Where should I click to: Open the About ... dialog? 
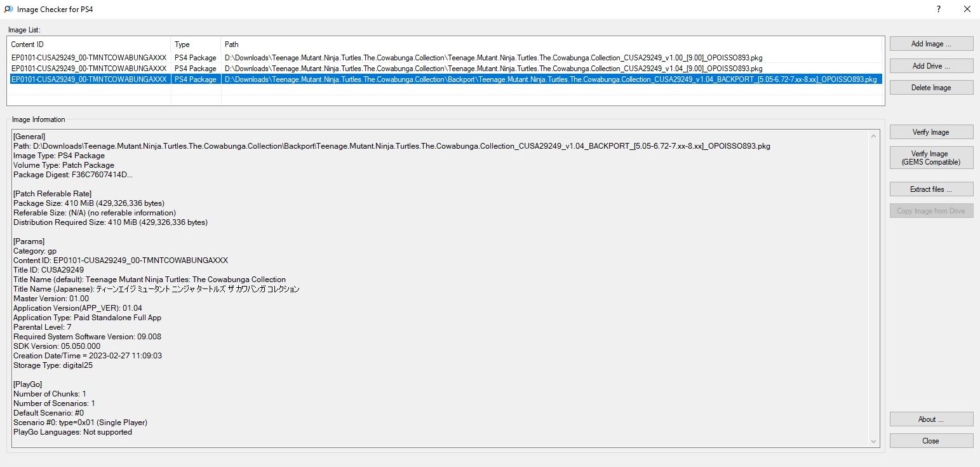(x=931, y=419)
